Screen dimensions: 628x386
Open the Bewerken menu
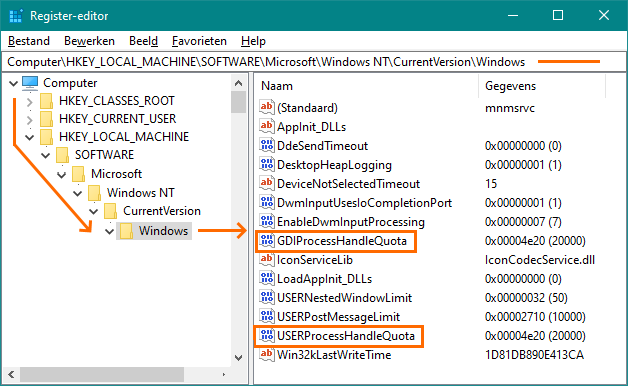(x=89, y=41)
